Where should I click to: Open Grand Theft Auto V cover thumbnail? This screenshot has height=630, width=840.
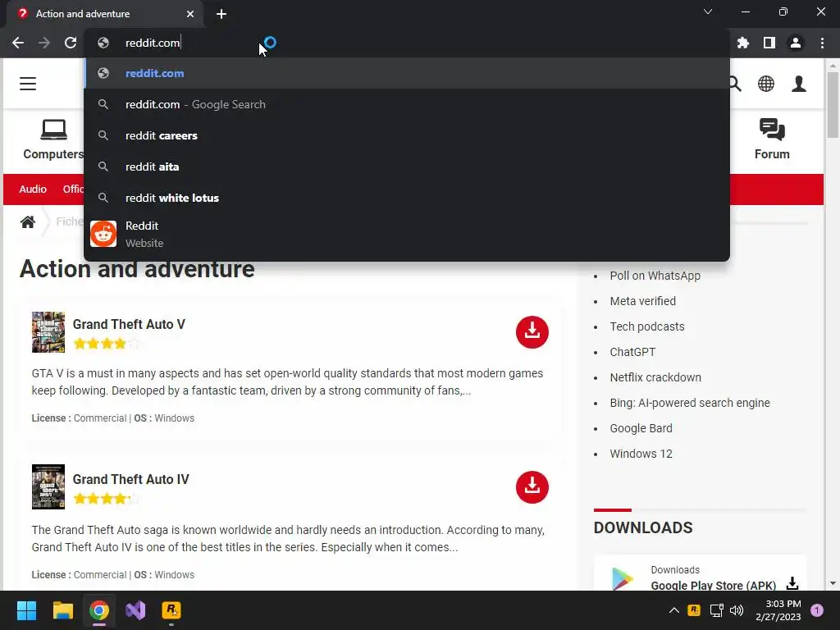[x=48, y=332]
